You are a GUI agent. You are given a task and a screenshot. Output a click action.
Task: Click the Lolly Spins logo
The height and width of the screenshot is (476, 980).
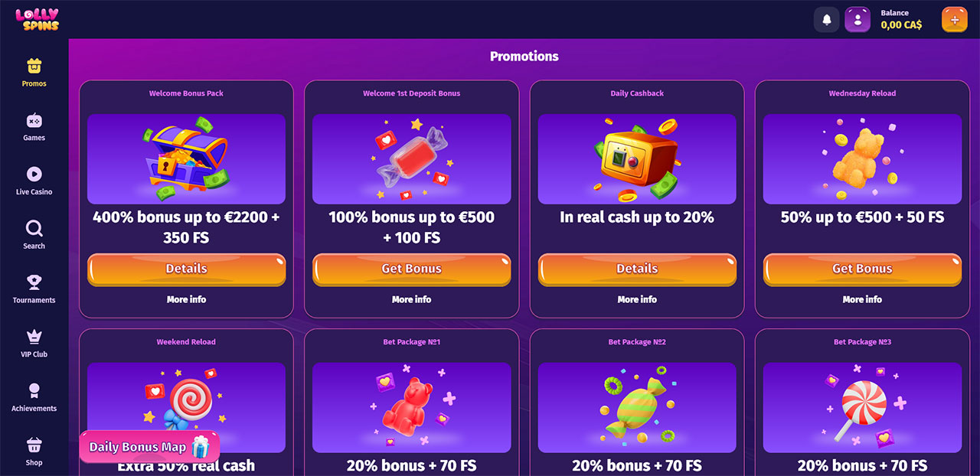37,19
